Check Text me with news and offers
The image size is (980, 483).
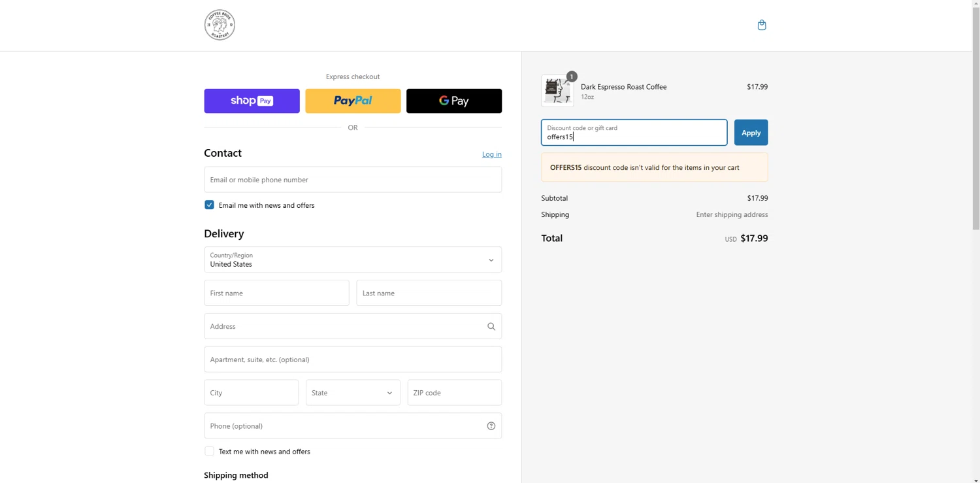(x=209, y=451)
